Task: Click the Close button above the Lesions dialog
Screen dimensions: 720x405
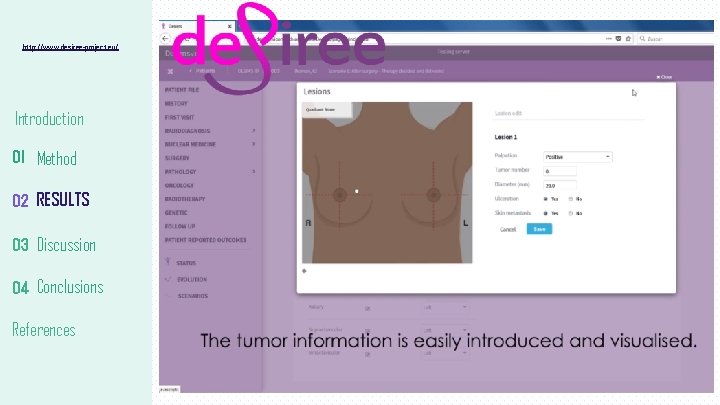Action: [664, 77]
